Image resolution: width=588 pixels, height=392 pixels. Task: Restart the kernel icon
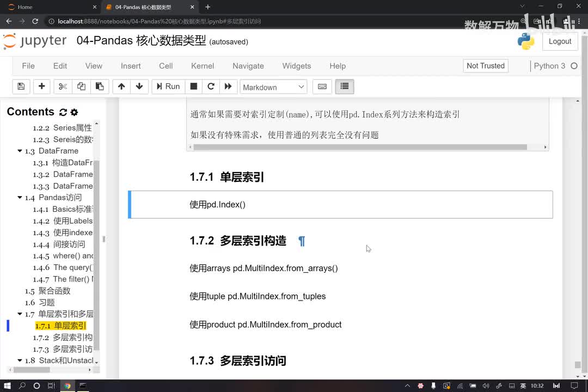pyautogui.click(x=211, y=87)
